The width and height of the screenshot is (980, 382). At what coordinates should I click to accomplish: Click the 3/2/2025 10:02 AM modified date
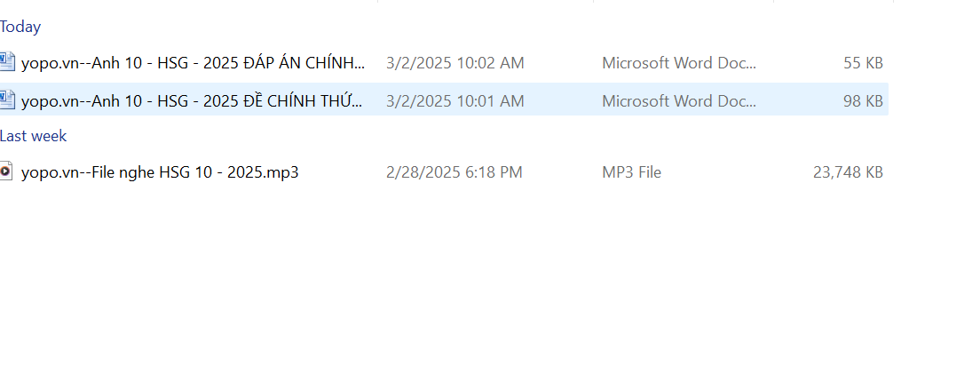tap(455, 63)
